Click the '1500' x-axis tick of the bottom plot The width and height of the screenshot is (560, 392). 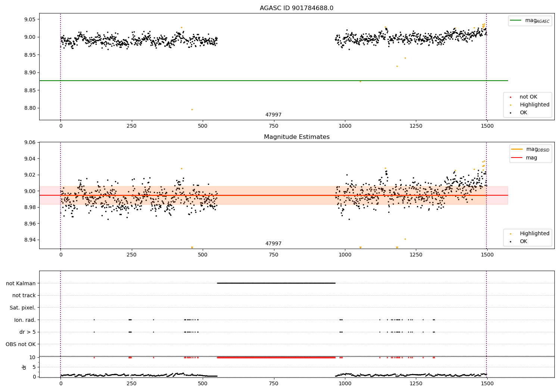[487, 383]
